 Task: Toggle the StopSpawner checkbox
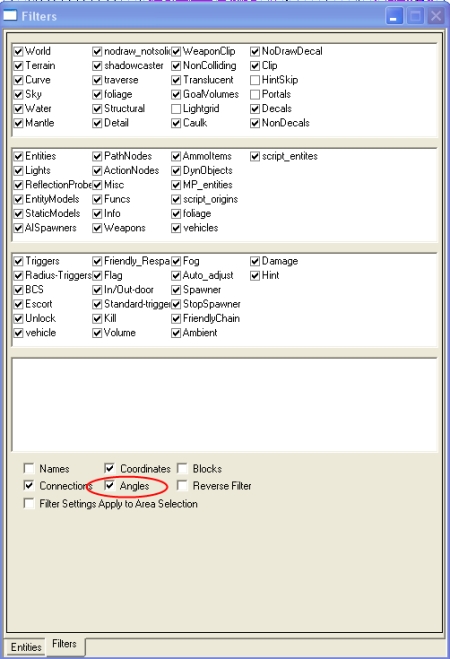point(176,304)
